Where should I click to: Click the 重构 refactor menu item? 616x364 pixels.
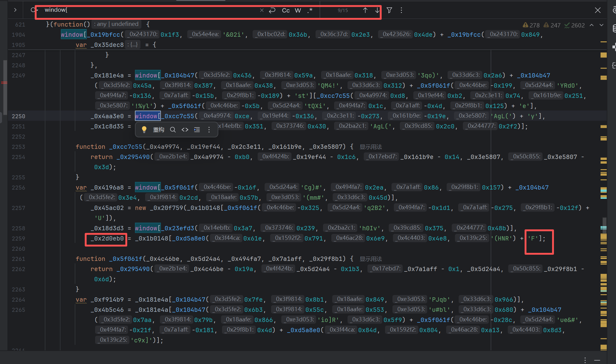click(x=158, y=130)
